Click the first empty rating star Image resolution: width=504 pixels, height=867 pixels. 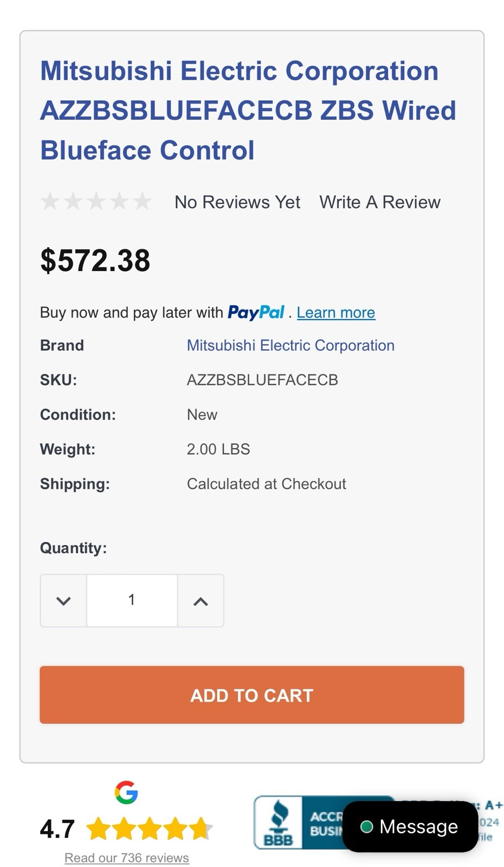click(x=50, y=202)
